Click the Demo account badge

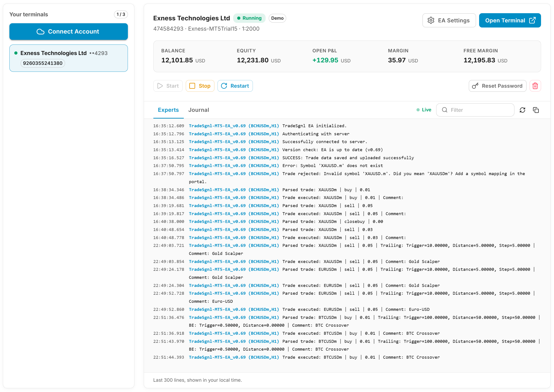click(x=277, y=18)
